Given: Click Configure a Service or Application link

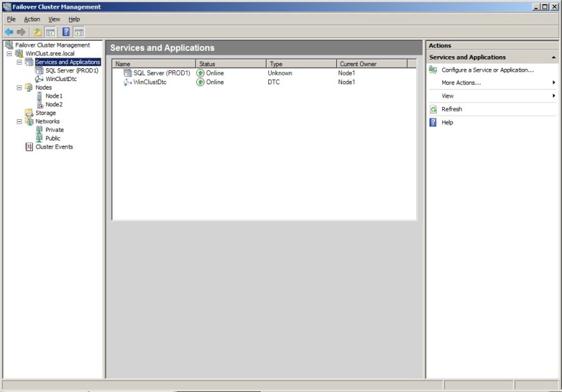Looking at the screenshot, I should 487,70.
